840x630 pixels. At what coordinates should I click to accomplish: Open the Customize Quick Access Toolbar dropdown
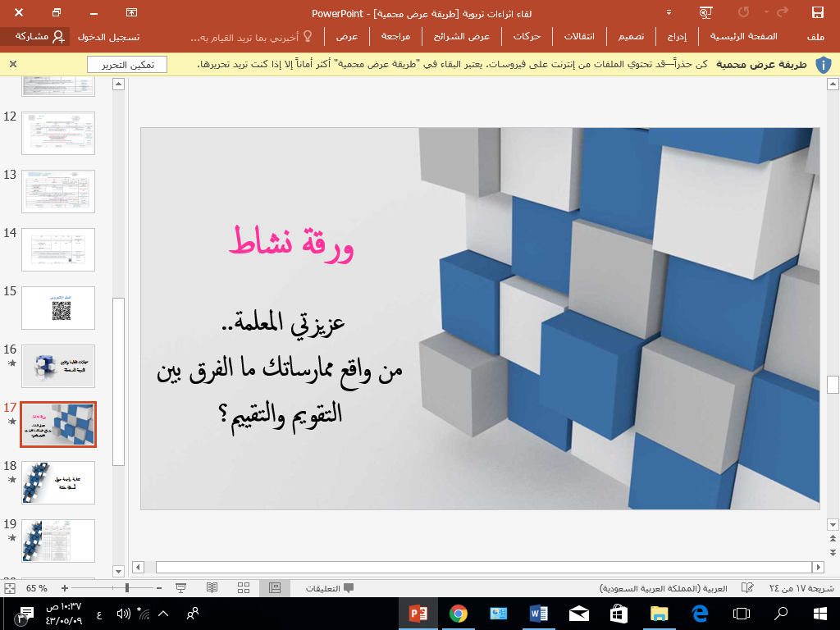click(x=669, y=12)
